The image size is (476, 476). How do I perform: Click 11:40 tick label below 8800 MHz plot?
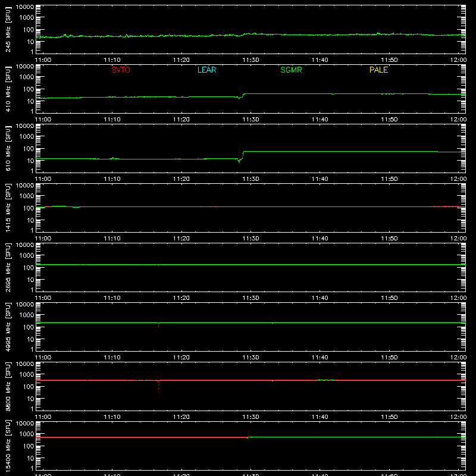tap(320, 417)
